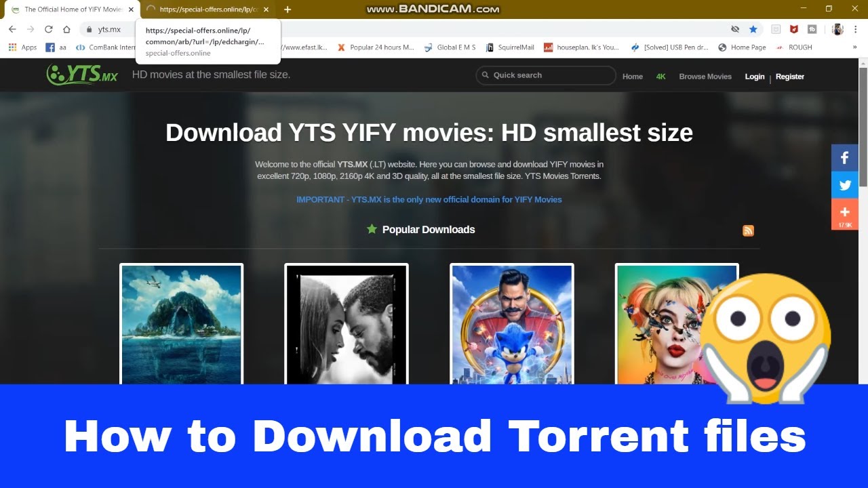
Task: Open more share options with orange plus
Action: coord(845,213)
